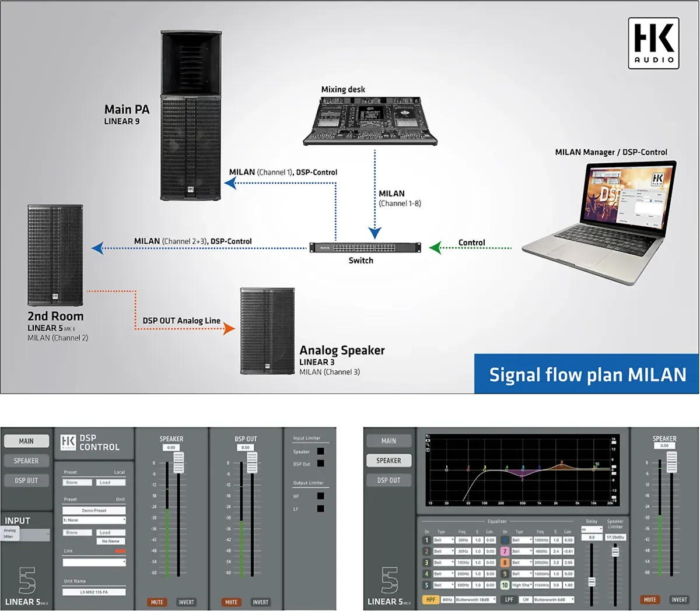The width and height of the screenshot is (700, 611).
Task: Click Load under Preset Local
Action: (x=111, y=483)
